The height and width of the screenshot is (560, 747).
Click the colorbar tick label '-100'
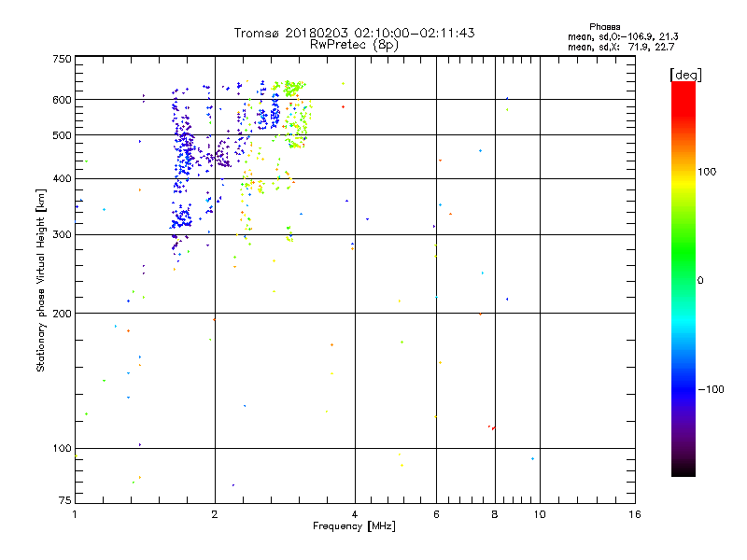coord(711,389)
